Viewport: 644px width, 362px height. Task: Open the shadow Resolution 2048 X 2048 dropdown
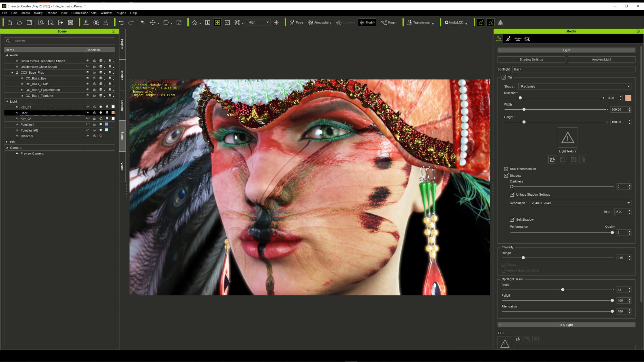580,203
